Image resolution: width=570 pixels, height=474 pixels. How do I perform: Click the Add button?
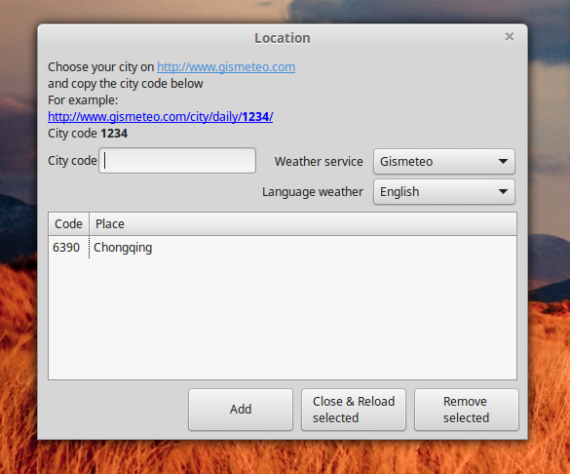pyautogui.click(x=240, y=409)
